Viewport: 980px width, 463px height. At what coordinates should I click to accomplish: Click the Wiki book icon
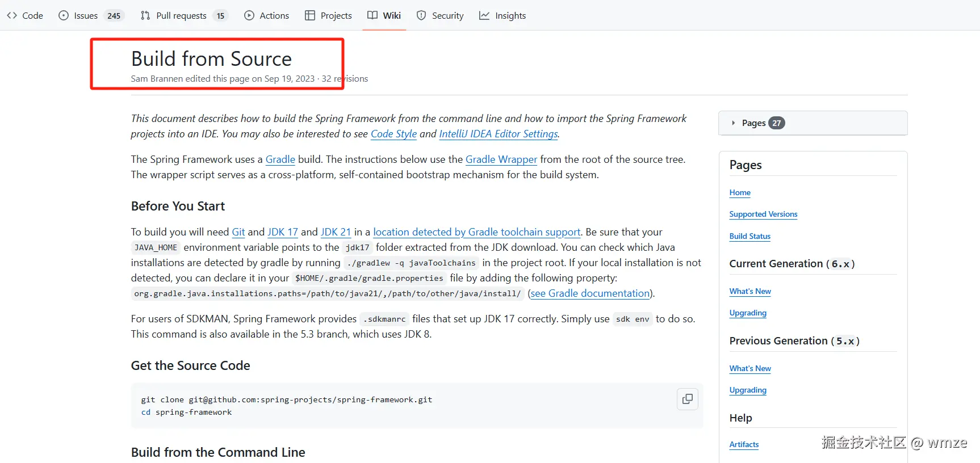pos(372,15)
